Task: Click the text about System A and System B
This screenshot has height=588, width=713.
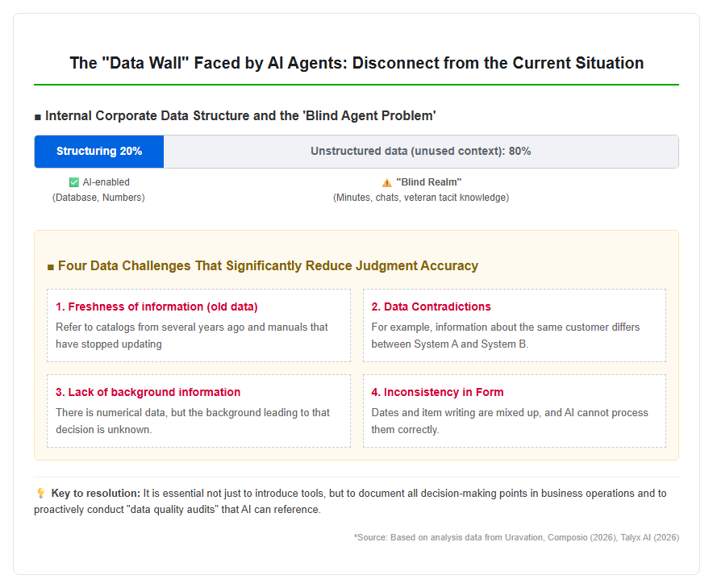Action: click(x=505, y=336)
